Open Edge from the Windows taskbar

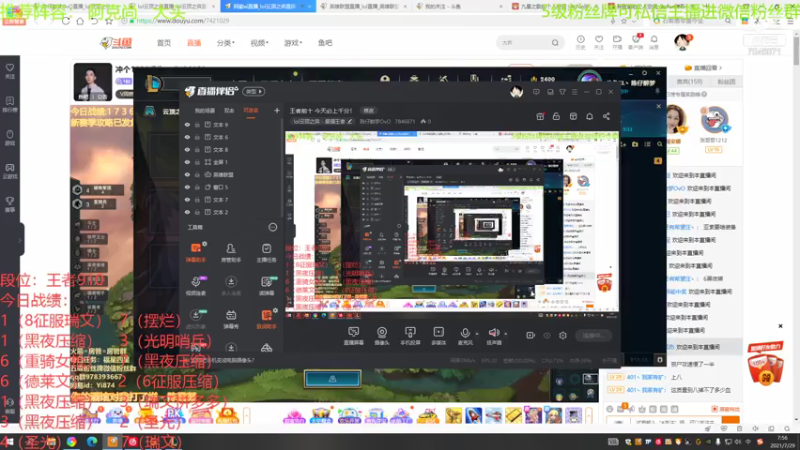click(x=92, y=442)
